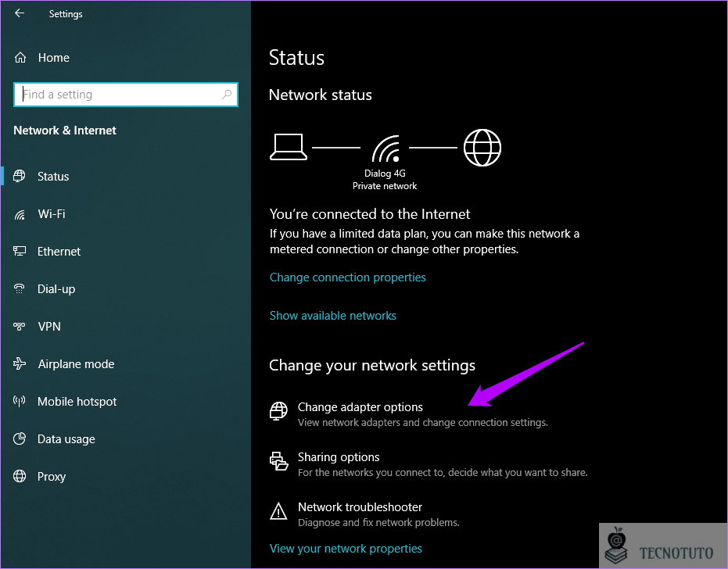728x569 pixels.
Task: Click the Proxy globe icon
Action: [20, 476]
